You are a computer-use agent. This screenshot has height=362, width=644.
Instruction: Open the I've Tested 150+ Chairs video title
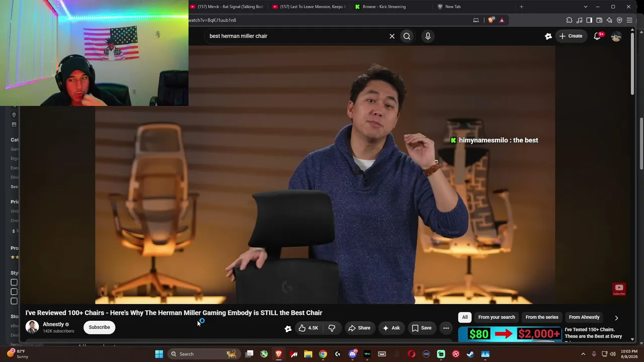593,333
